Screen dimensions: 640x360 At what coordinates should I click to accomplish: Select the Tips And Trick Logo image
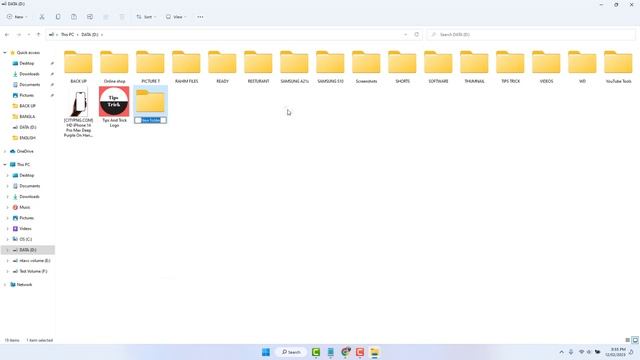coord(114,102)
